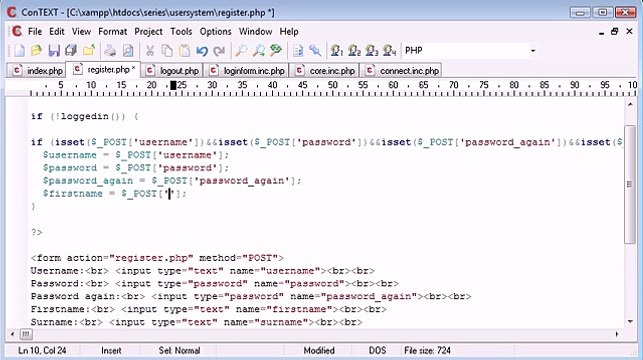Image resolution: width=643 pixels, height=360 pixels.
Task: Click the column ruler at mark 50
Action: click(333, 85)
